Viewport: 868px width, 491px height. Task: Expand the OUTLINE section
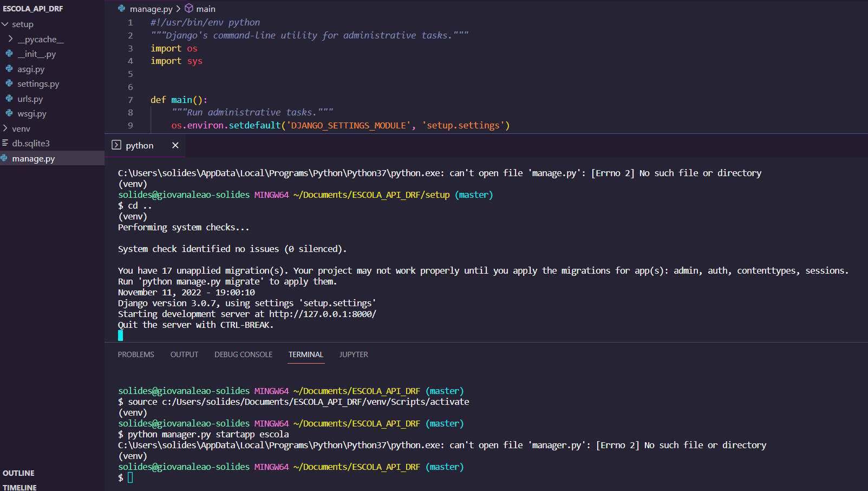(19, 473)
